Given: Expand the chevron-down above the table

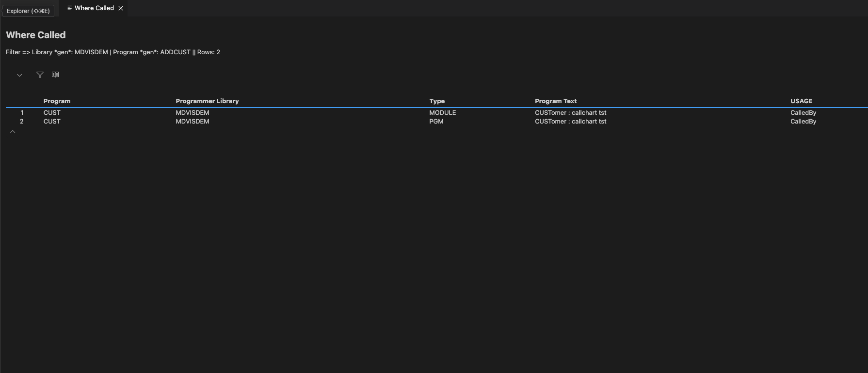Looking at the screenshot, I should pos(19,75).
